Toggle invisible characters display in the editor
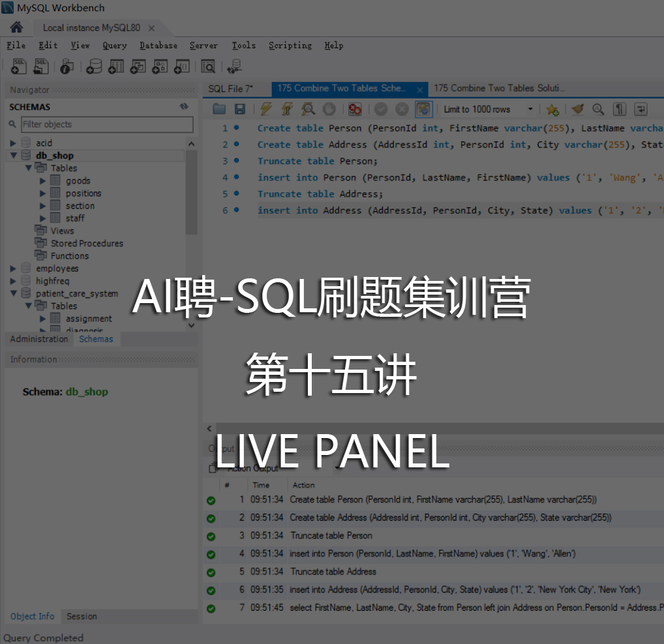The image size is (664, 644). [x=620, y=109]
